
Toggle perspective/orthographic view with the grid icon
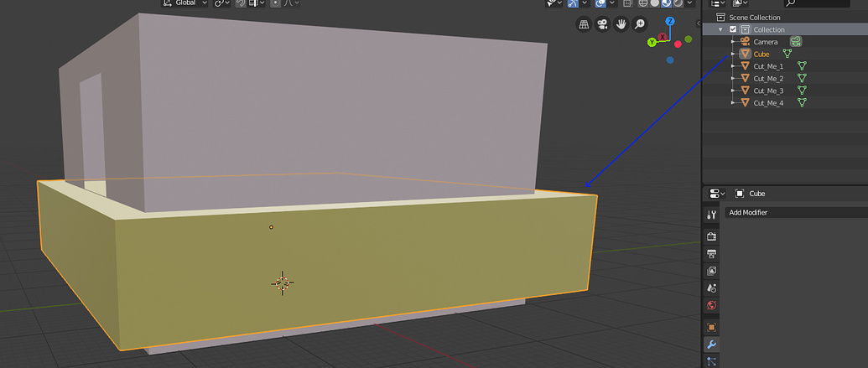click(x=584, y=23)
